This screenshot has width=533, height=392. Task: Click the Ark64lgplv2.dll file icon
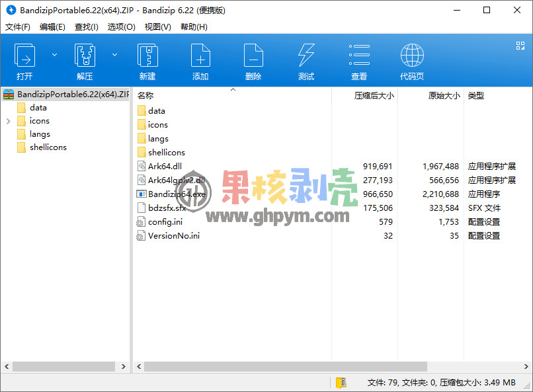click(x=141, y=180)
